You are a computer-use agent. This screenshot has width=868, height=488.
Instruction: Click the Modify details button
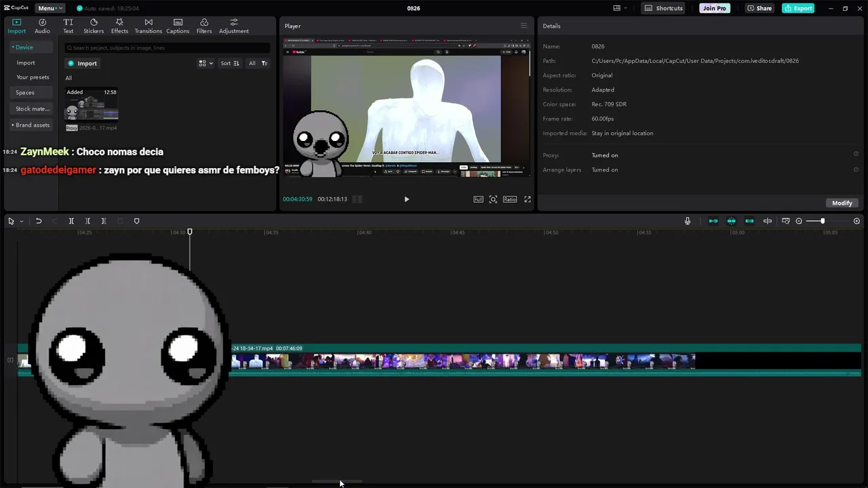(842, 203)
